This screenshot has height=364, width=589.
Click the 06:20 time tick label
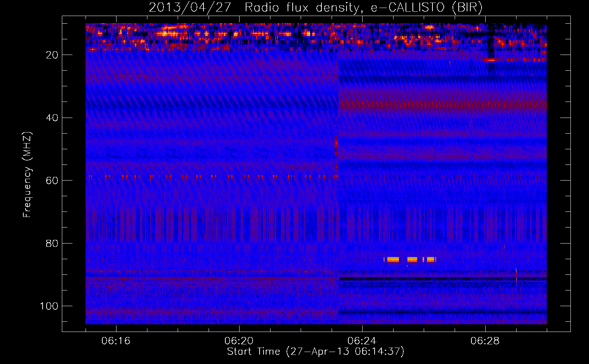(x=239, y=341)
